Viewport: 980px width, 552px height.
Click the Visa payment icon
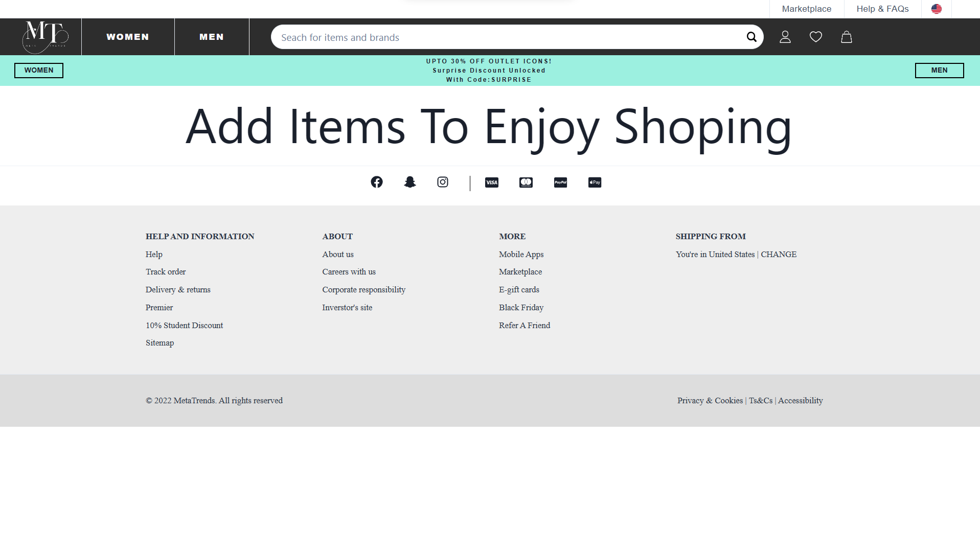[x=491, y=182]
